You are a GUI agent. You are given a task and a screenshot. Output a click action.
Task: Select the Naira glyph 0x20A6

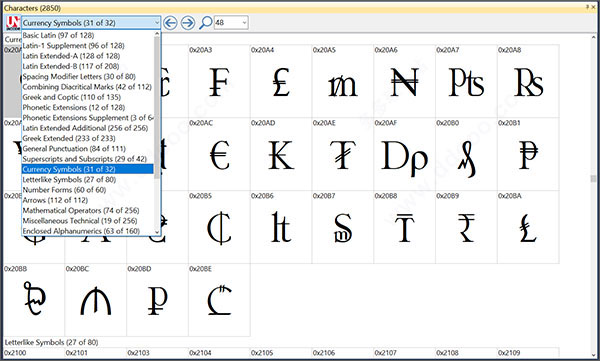pos(404,81)
